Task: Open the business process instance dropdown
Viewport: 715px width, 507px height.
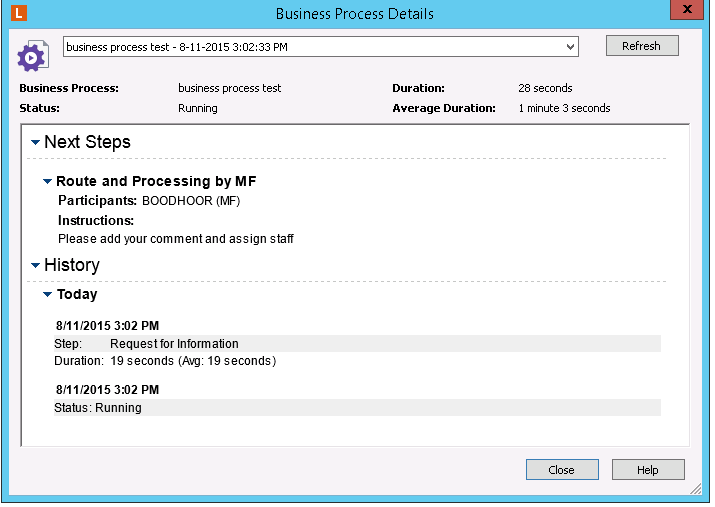Action: [x=570, y=47]
